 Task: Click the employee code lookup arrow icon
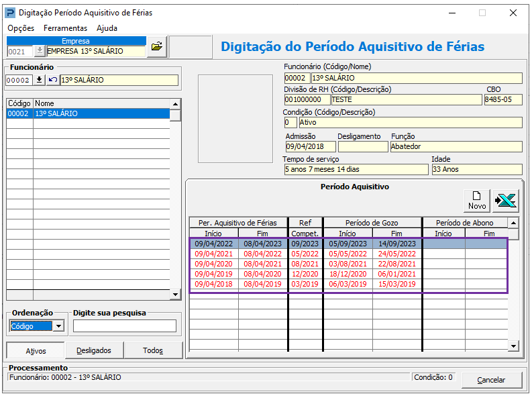click(40, 81)
